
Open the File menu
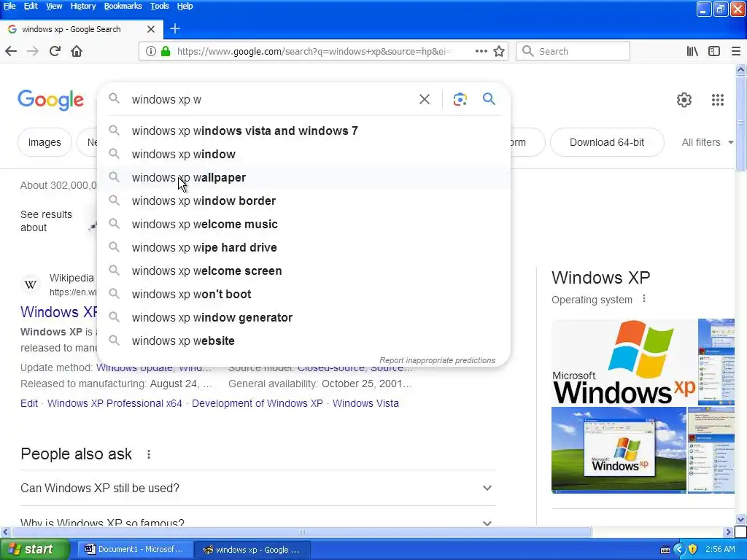pyautogui.click(x=9, y=6)
